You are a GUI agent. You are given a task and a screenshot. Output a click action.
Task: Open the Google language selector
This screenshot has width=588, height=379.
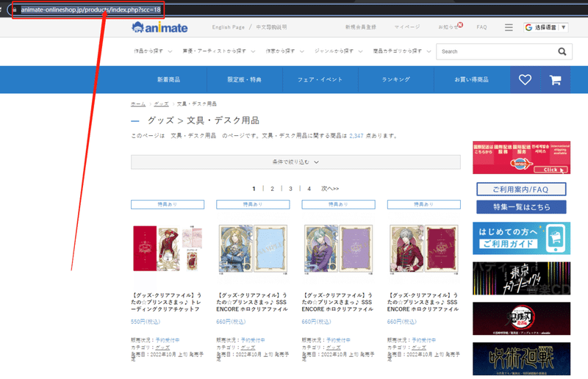point(546,27)
